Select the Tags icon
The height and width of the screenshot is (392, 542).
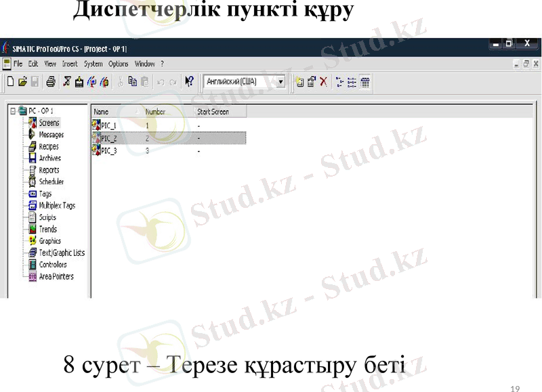pyautogui.click(x=33, y=194)
